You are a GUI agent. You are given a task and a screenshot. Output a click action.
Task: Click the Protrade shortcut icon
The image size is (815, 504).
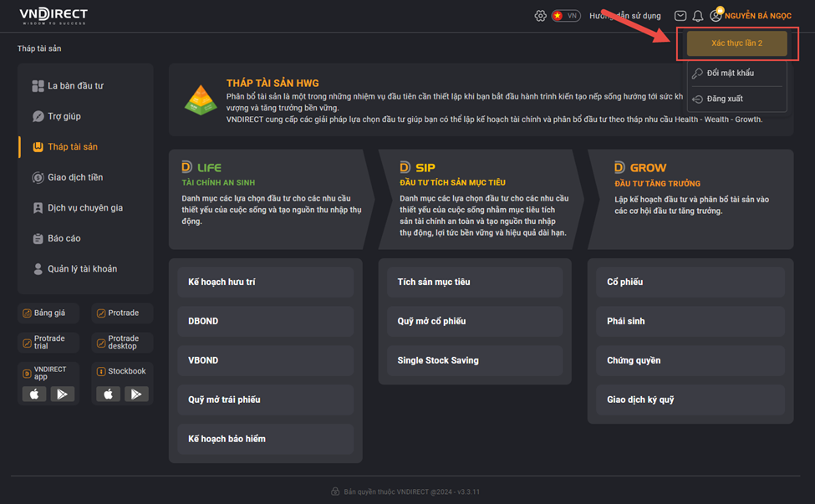[101, 313]
